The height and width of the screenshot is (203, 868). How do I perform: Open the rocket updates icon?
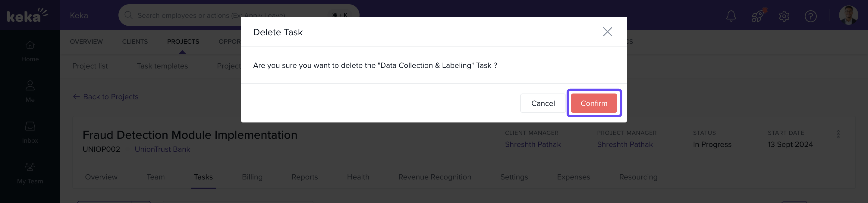point(757,16)
